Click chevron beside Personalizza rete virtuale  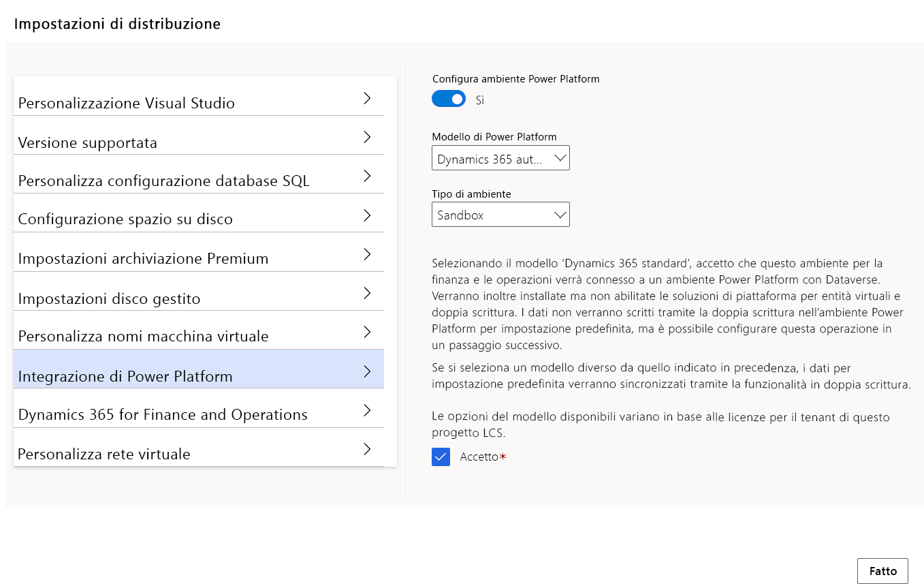(367, 449)
